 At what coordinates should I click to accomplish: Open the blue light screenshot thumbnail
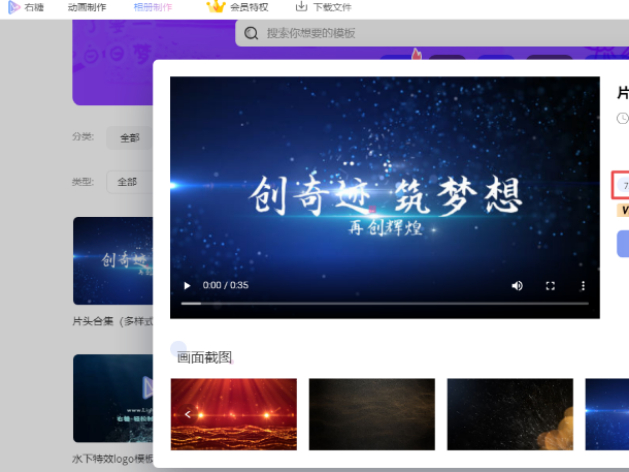(x=607, y=414)
